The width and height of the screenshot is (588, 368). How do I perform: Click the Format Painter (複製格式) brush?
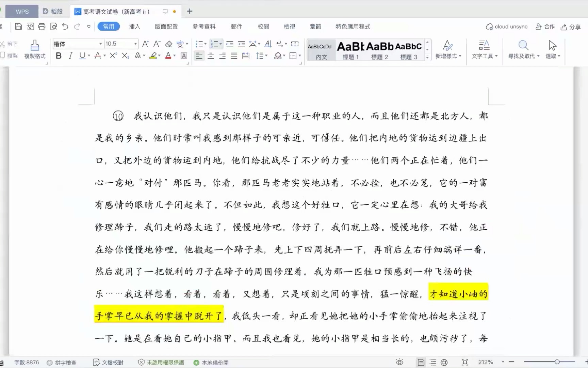[35, 49]
